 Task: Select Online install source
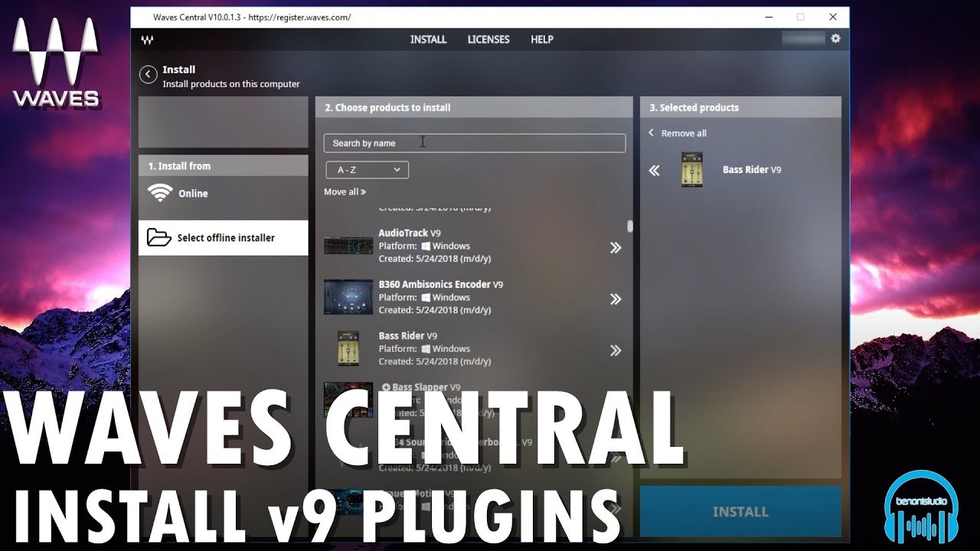pyautogui.click(x=223, y=194)
